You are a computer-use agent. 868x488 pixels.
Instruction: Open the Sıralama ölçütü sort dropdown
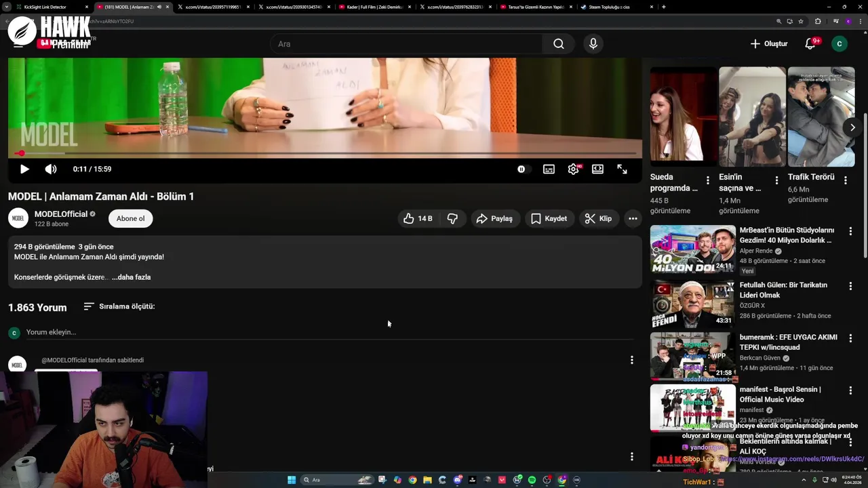click(x=119, y=306)
